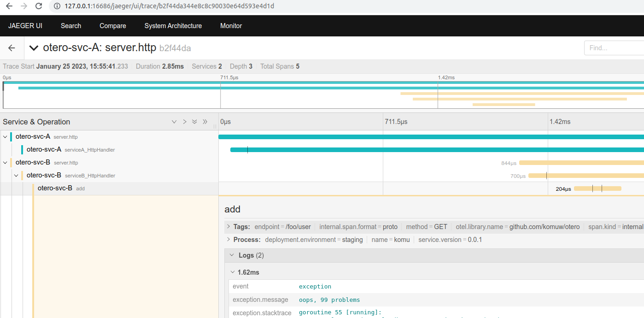Click the 844µs server.http span bar
This screenshot has width=644, height=318.
click(581, 163)
